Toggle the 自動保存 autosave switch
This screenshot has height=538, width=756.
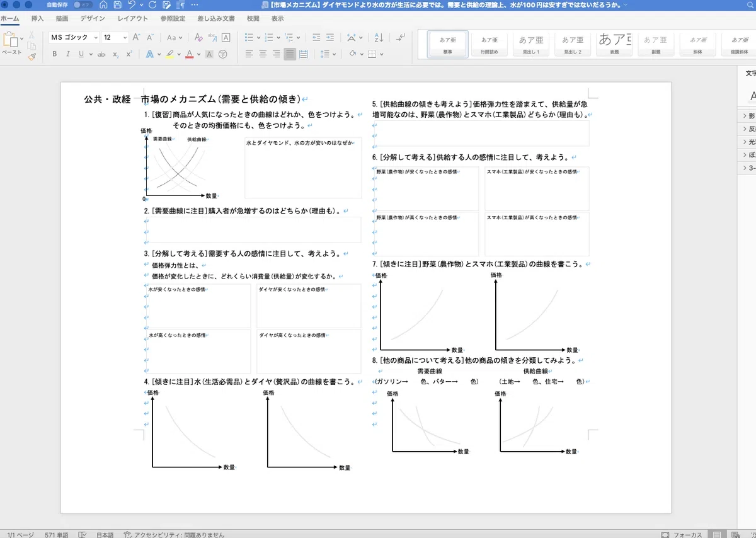pos(83,5)
